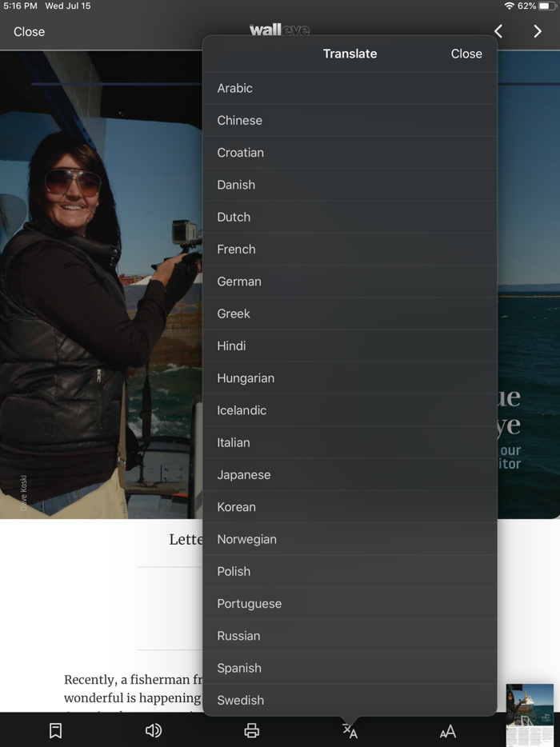The width and height of the screenshot is (560, 747).
Task: Close the Translate popover
Action: pos(466,54)
